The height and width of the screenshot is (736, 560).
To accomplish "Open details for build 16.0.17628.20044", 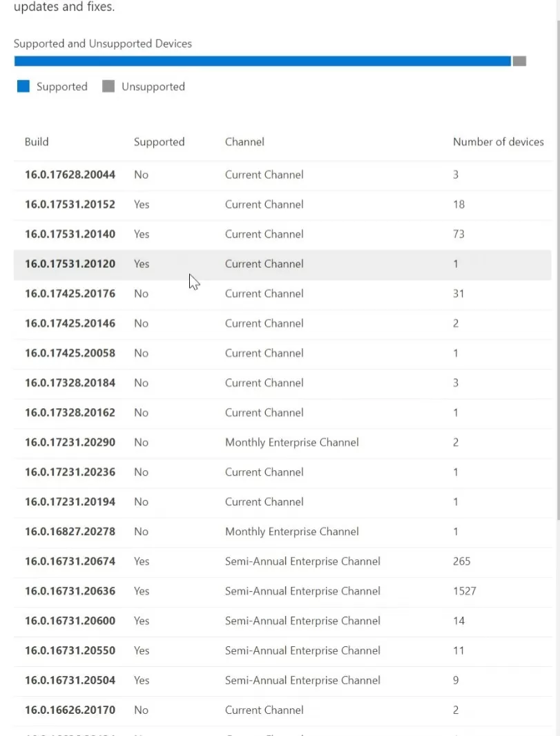I will 69,175.
